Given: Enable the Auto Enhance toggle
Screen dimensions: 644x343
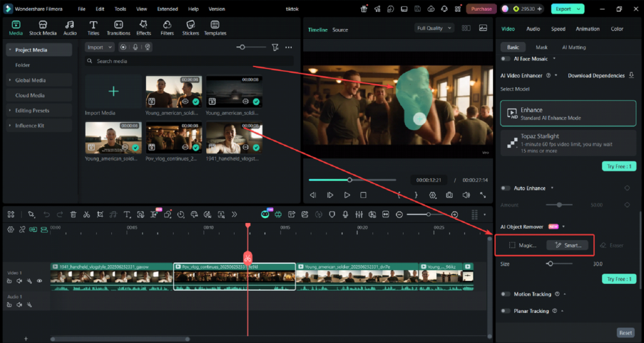Looking at the screenshot, I should (506, 188).
